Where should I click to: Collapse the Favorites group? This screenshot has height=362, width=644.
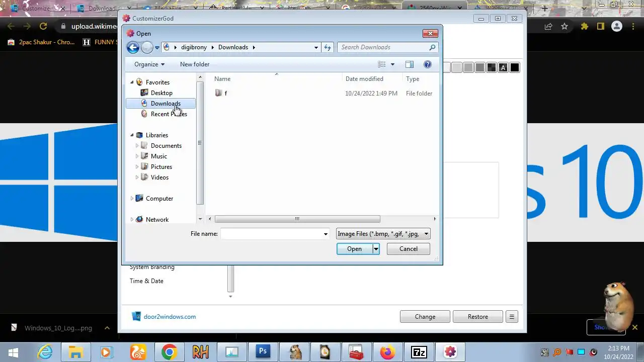[132, 82]
